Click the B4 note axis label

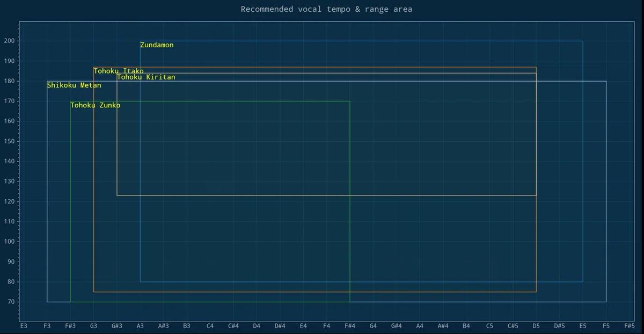(x=466, y=326)
